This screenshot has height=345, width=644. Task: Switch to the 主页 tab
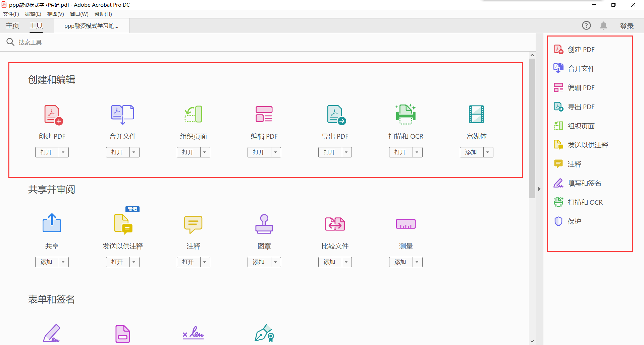point(12,26)
